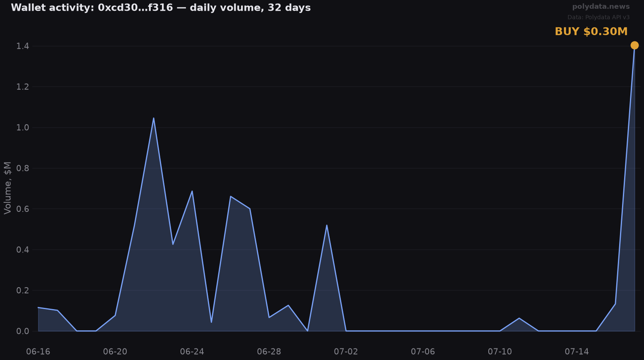Click the y-axis tick label '1.0'

coord(23,127)
